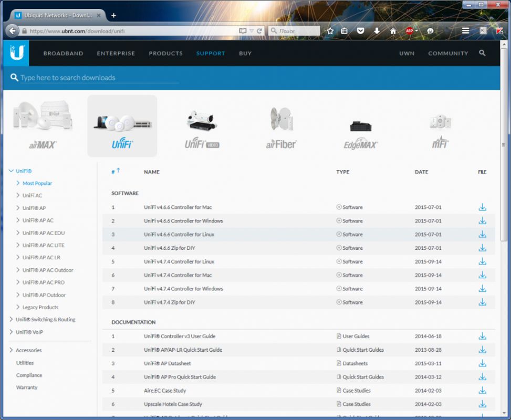Download the Upscale Hotels Case Study file
Screen dimensions: 511x420
(482, 404)
